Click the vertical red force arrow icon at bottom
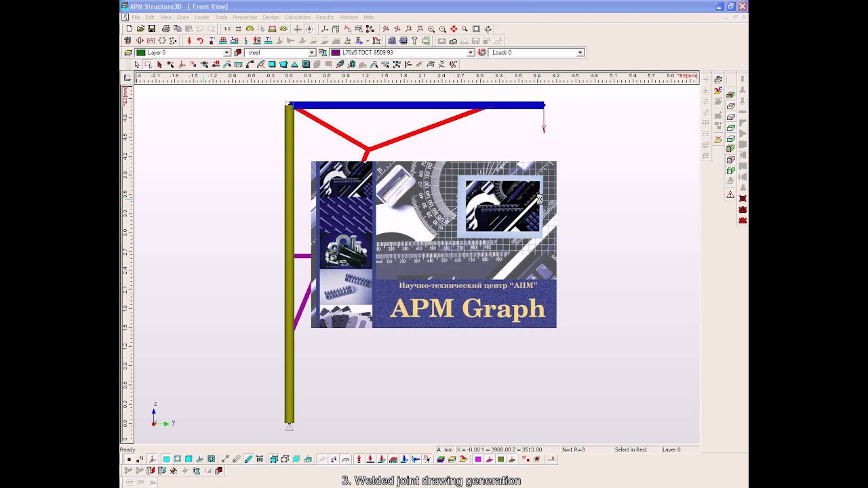 [x=358, y=459]
